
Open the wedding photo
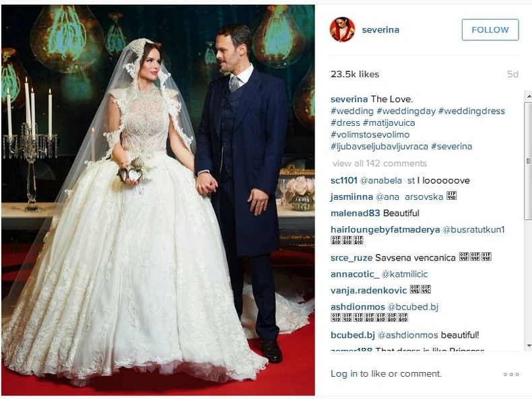coord(158,200)
